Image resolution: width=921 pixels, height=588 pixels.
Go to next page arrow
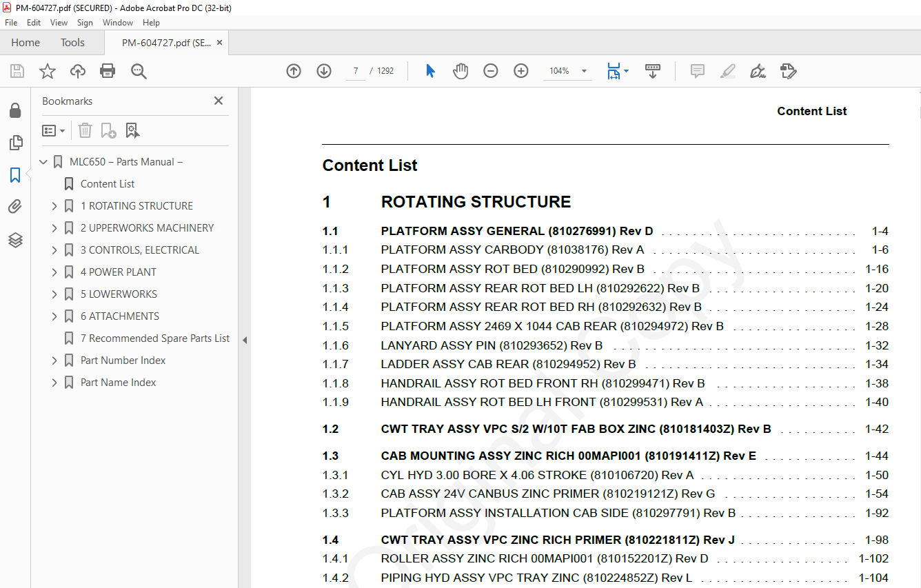(x=324, y=71)
